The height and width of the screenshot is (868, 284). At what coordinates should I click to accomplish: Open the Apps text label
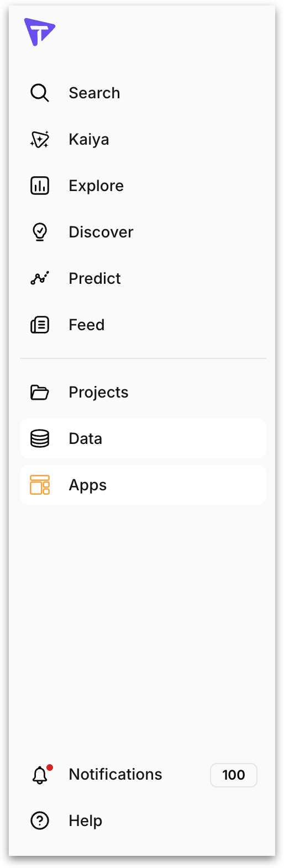pyautogui.click(x=87, y=485)
